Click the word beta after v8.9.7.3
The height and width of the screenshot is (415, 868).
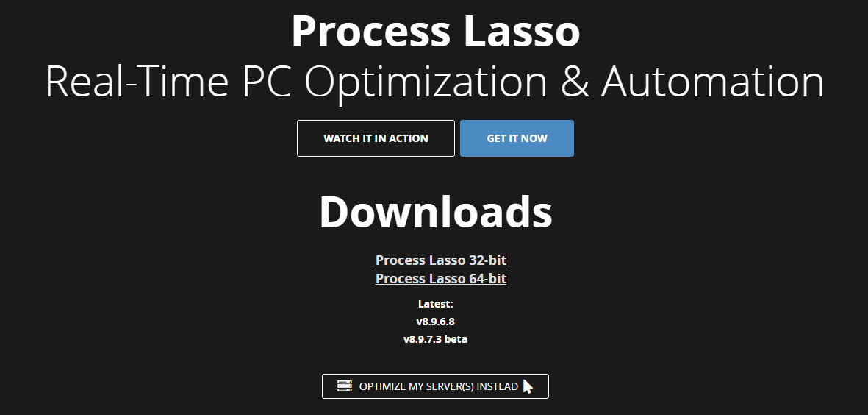click(456, 339)
